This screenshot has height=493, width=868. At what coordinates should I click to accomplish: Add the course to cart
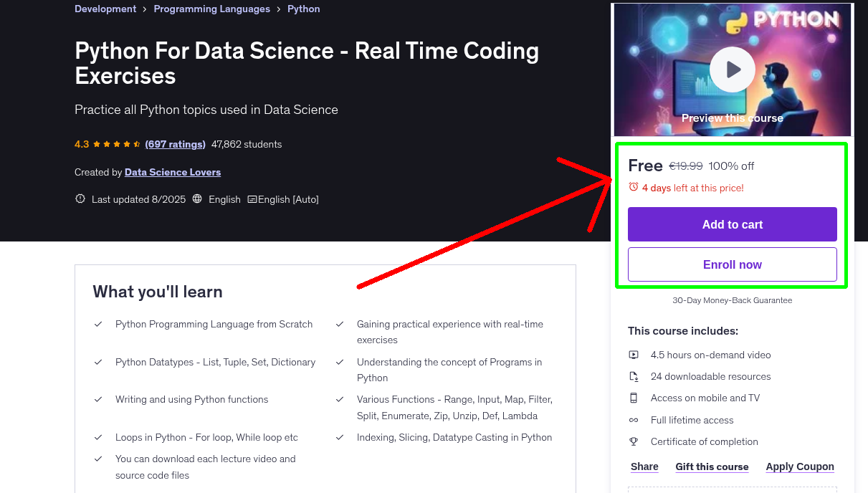pyautogui.click(x=733, y=224)
